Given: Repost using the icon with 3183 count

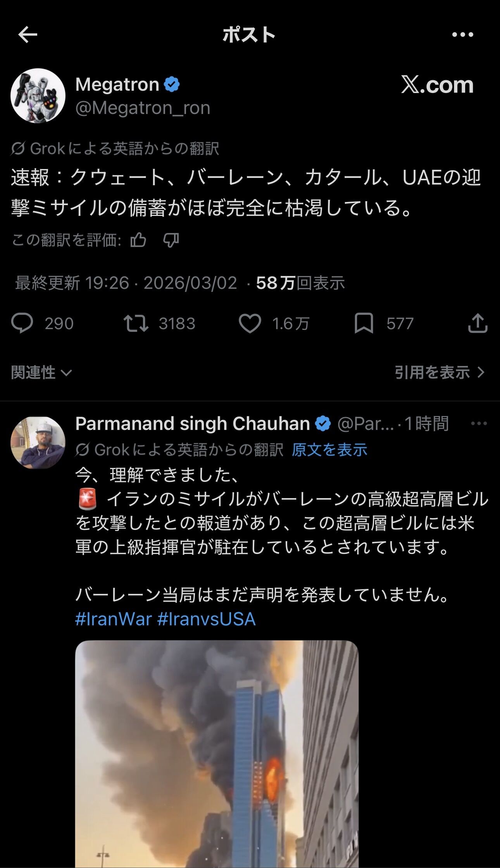Looking at the screenshot, I should [x=136, y=323].
